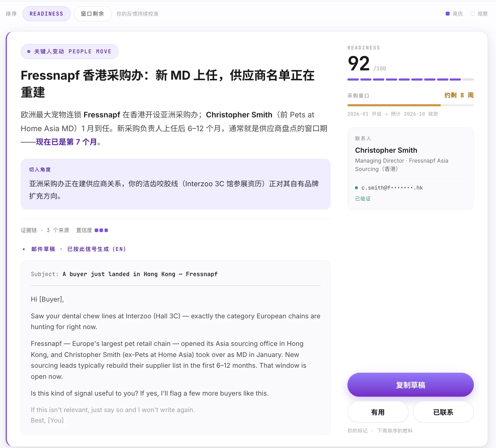Click the purple dot in the PEOPLE MOVE tag
Screen dimensions: 496x448
point(29,52)
